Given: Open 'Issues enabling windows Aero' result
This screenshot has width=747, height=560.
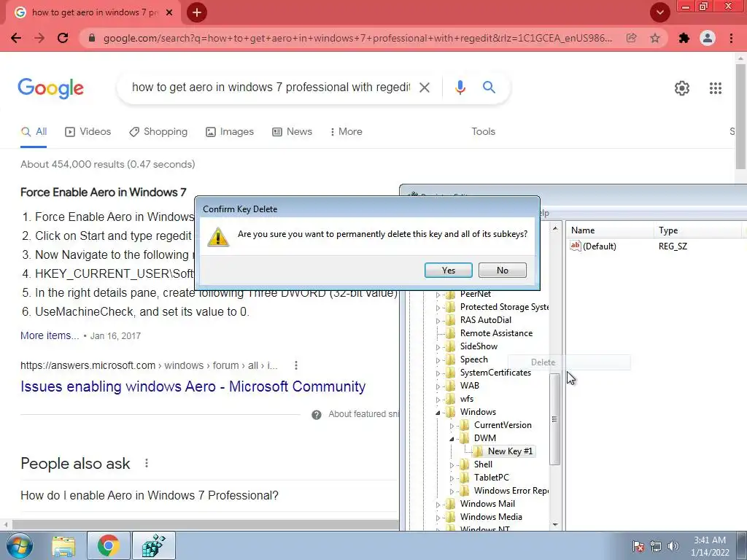Looking at the screenshot, I should tap(193, 386).
